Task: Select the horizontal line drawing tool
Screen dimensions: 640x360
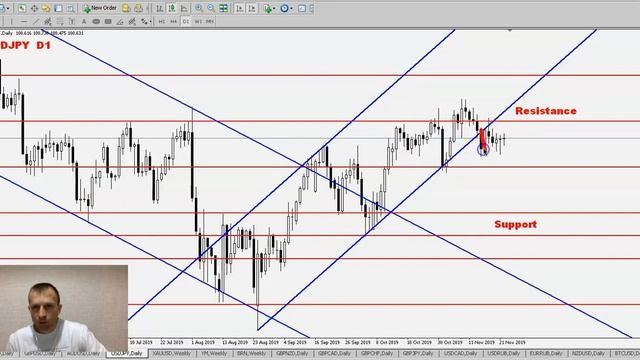Action: [24, 21]
